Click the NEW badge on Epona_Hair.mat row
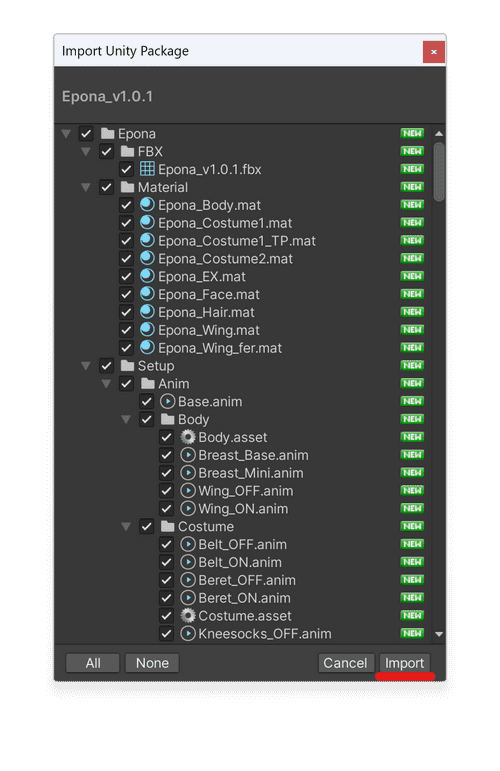Image resolution: width=500 pixels, height=771 pixels. click(x=412, y=312)
